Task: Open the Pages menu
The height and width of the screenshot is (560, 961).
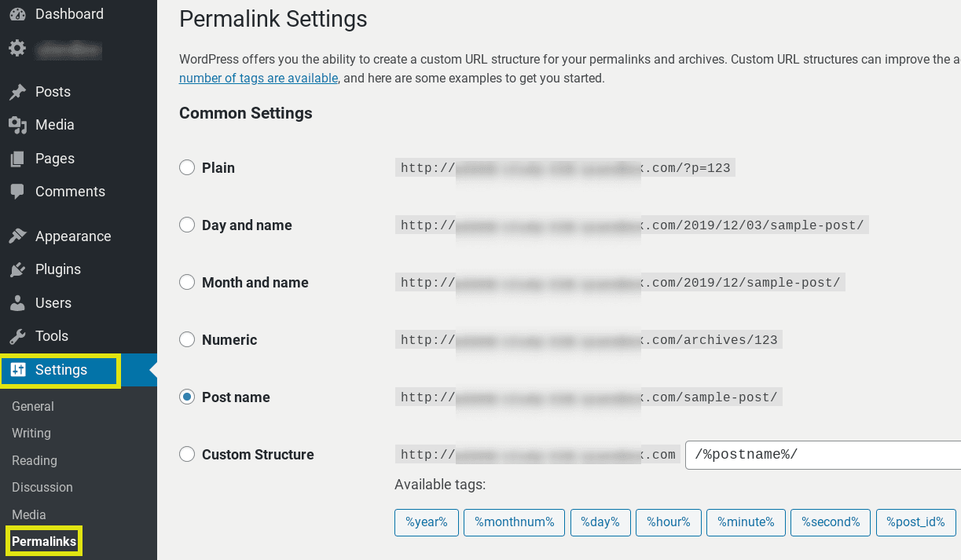Action: click(x=55, y=159)
